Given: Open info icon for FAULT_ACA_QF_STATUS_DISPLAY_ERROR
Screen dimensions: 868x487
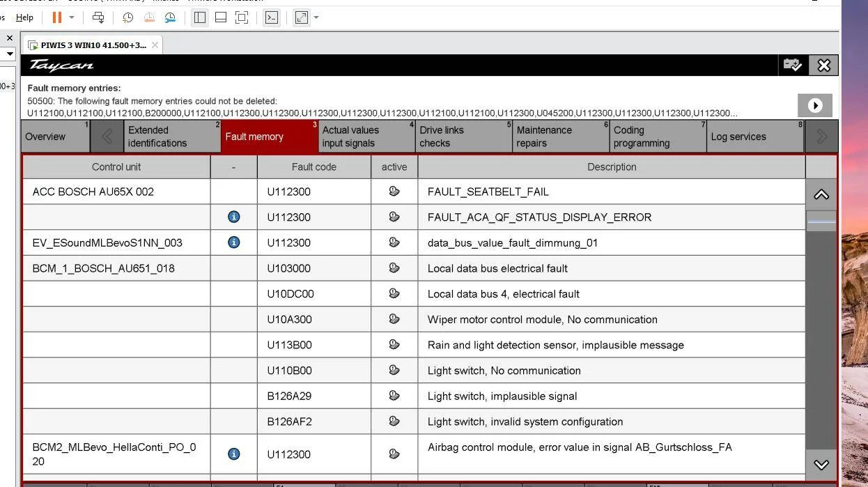Looking at the screenshot, I should click(234, 217).
